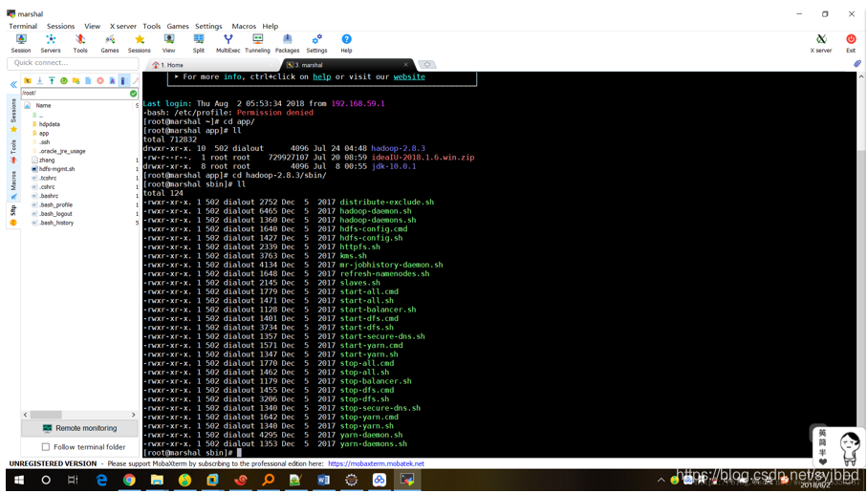The width and height of the screenshot is (868, 493).
Task: Click the website link in terminal
Action: coord(409,76)
